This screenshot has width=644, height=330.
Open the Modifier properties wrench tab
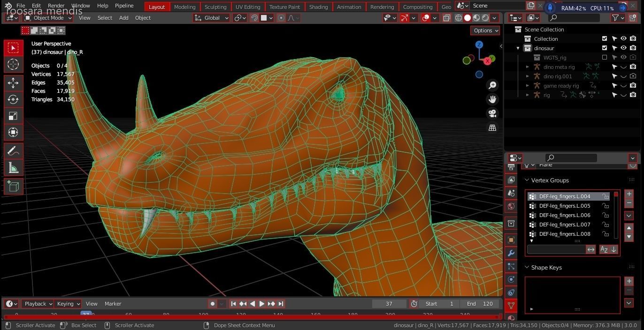click(x=511, y=253)
